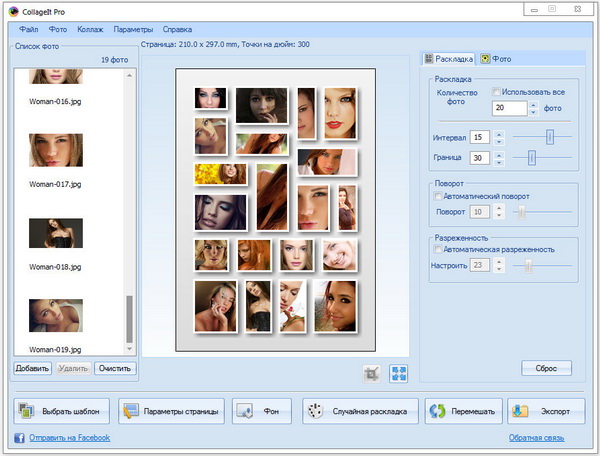This screenshot has width=600, height=456.
Task: Click the Отправить на Facebook link
Action: [68, 438]
